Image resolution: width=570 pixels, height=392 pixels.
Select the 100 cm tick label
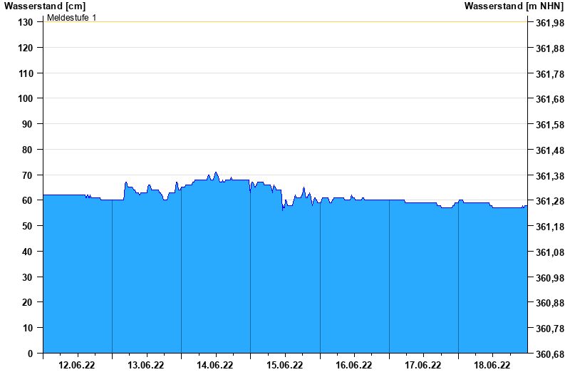(x=26, y=98)
